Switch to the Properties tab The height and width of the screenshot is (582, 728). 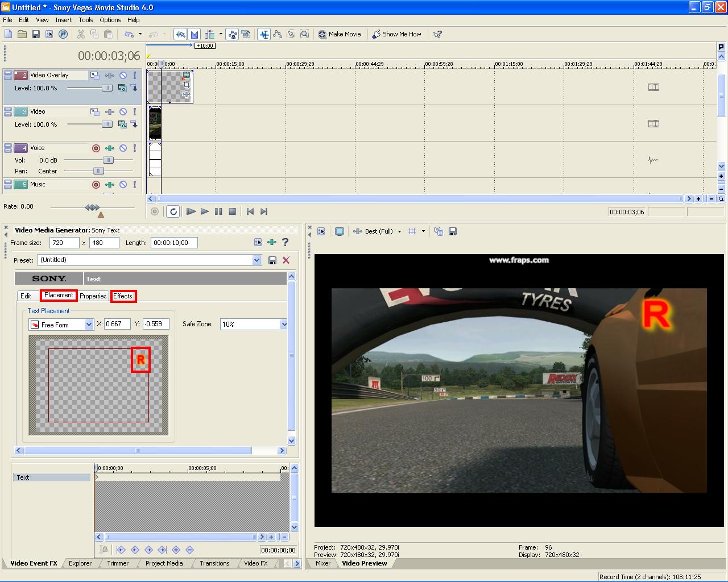(93, 296)
